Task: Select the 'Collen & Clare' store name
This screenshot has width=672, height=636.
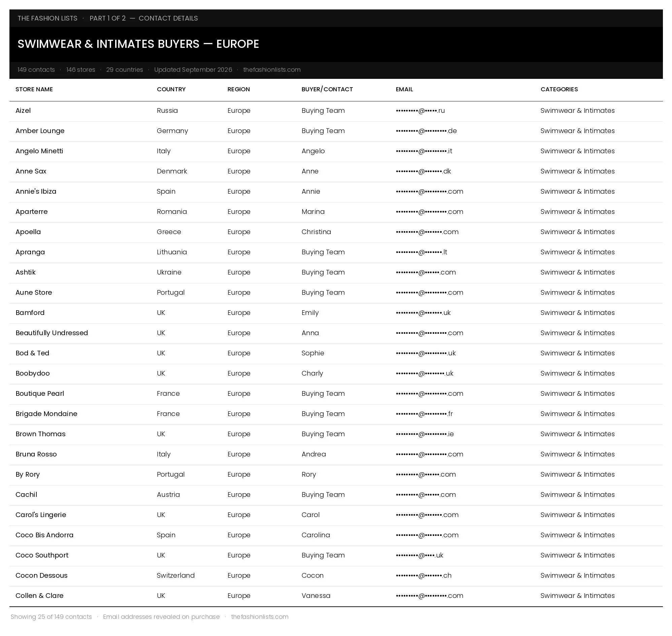Action: pyautogui.click(x=40, y=596)
